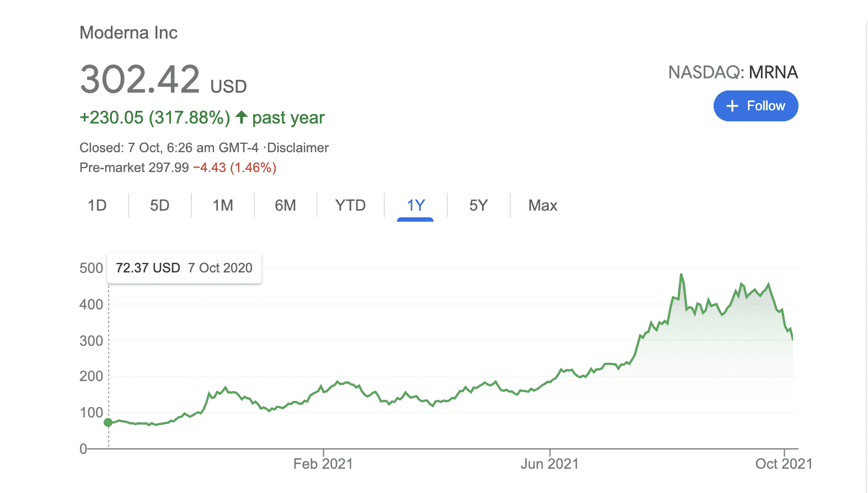Click the Oct 2021 axis label
868x493 pixels.
coord(784,464)
